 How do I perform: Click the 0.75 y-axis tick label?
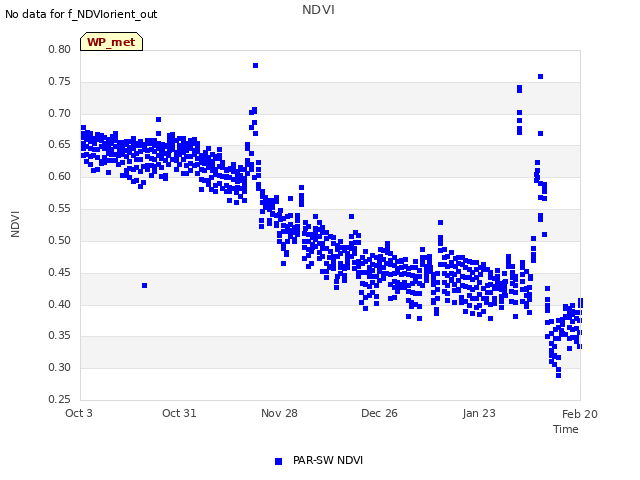click(x=60, y=81)
